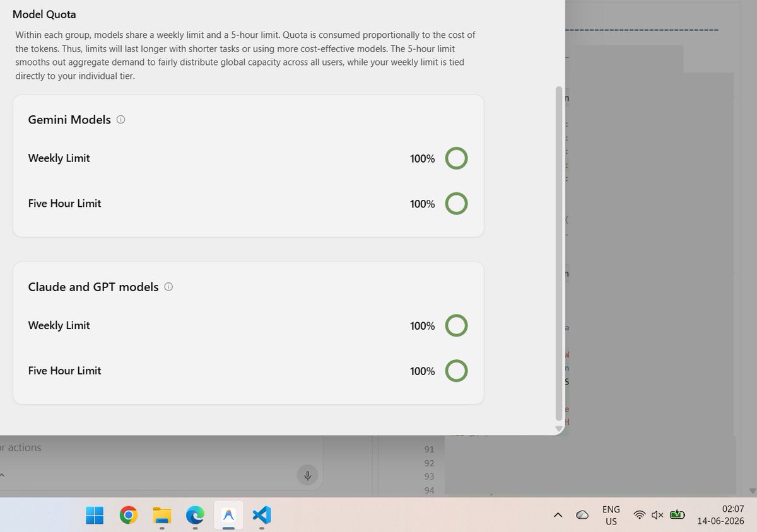Click the info icon beside Claude and GPT models
The height and width of the screenshot is (532, 757).
(168, 287)
